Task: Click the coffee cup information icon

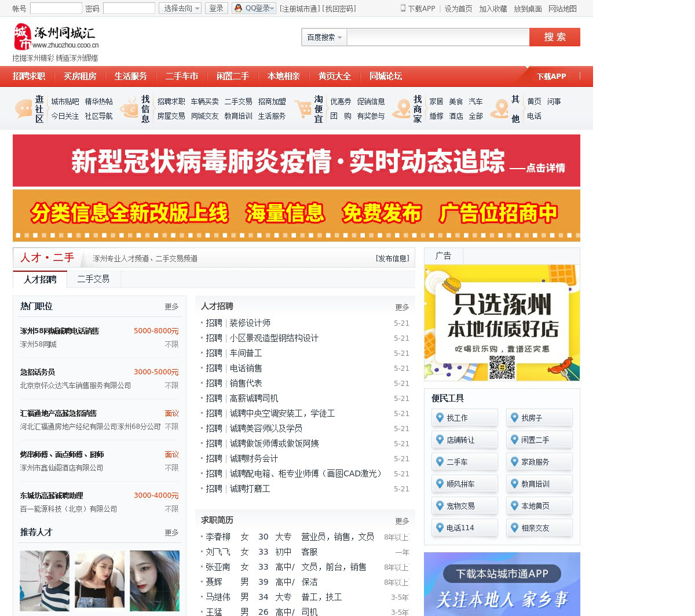Action: 129,108
